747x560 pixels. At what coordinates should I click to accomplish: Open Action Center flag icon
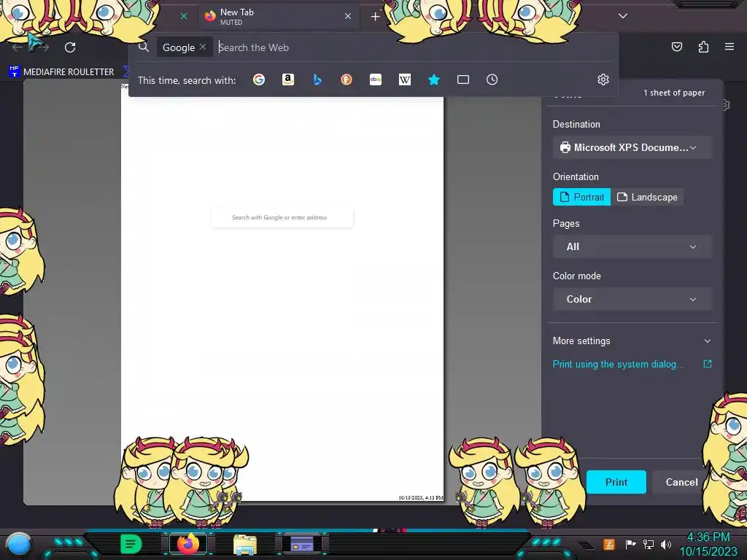(x=630, y=544)
